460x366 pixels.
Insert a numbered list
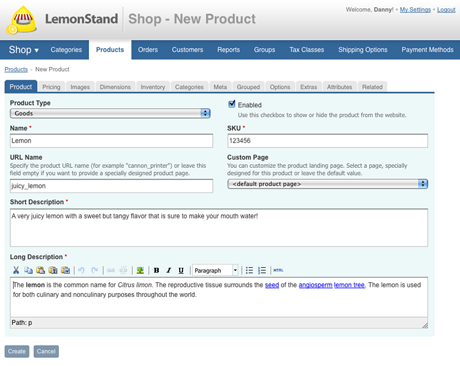point(262,270)
